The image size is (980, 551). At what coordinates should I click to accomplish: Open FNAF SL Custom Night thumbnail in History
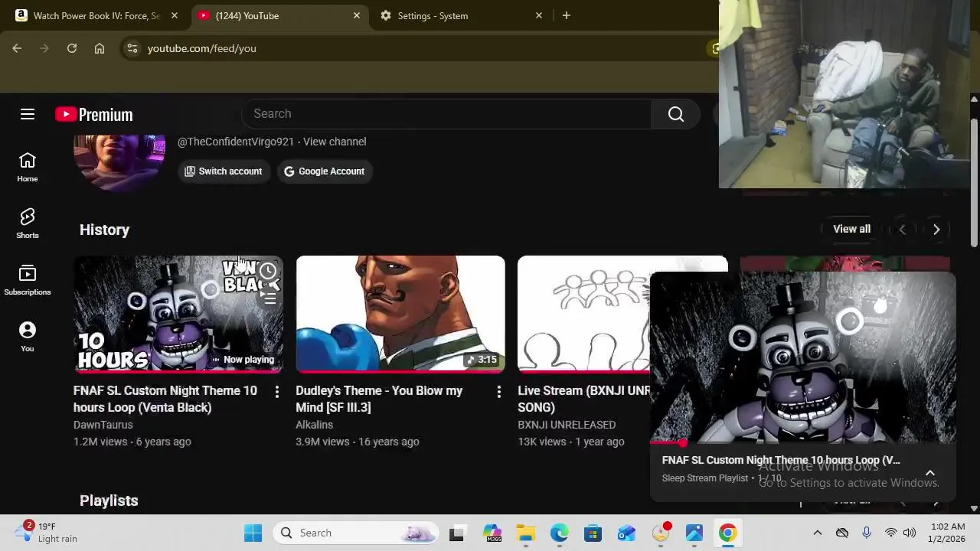178,315
